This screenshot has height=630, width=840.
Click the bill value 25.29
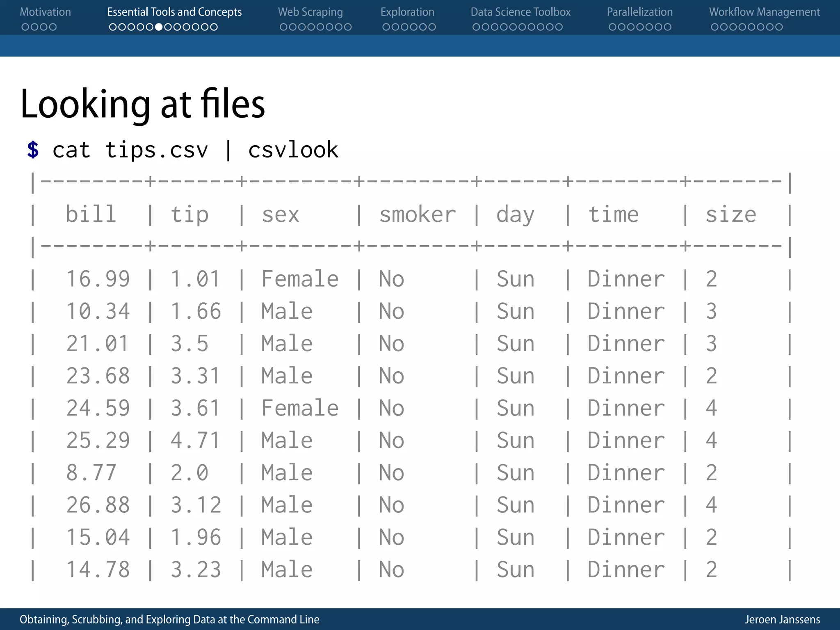98,441
